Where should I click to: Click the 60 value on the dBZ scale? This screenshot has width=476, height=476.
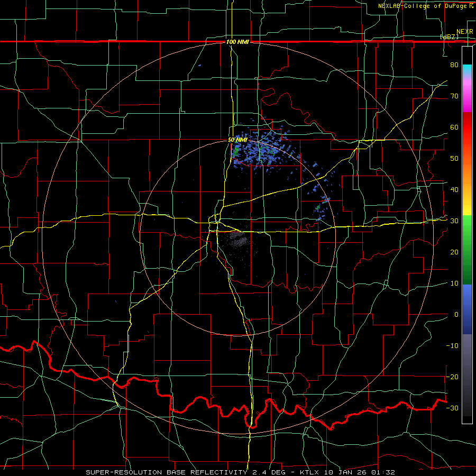pos(454,127)
